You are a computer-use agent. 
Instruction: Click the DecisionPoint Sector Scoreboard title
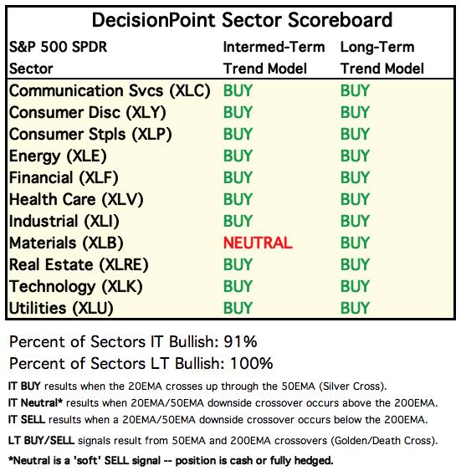click(x=242, y=20)
